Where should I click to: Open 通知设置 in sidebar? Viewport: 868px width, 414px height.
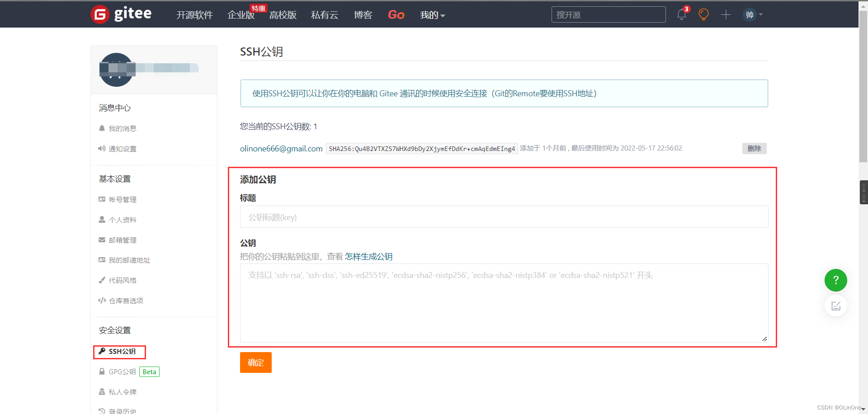point(123,149)
